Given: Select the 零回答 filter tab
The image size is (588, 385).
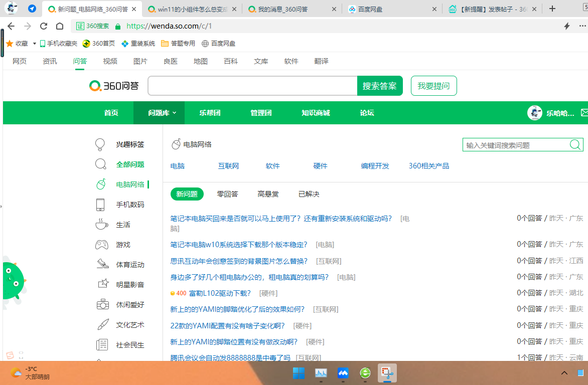Looking at the screenshot, I should pos(227,194).
